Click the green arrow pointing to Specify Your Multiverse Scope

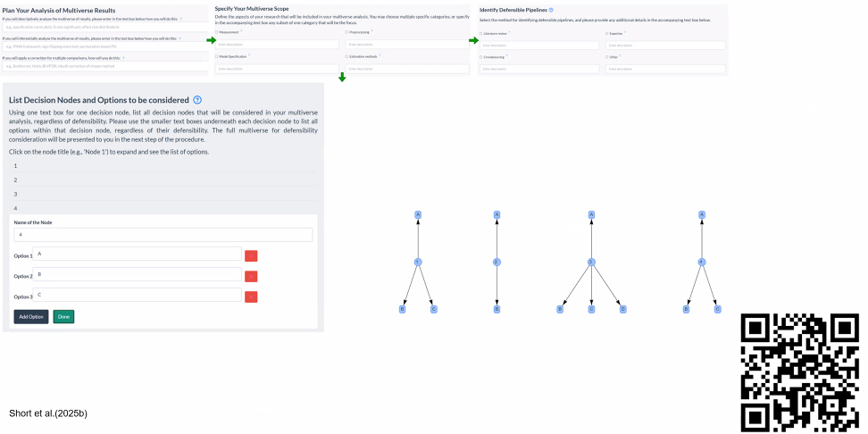[x=211, y=40]
